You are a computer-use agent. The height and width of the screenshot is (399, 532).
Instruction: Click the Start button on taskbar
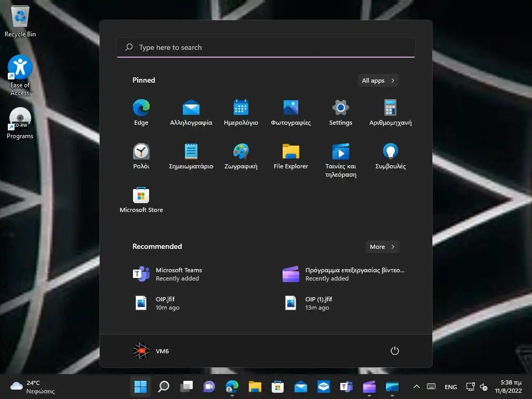[x=140, y=387]
